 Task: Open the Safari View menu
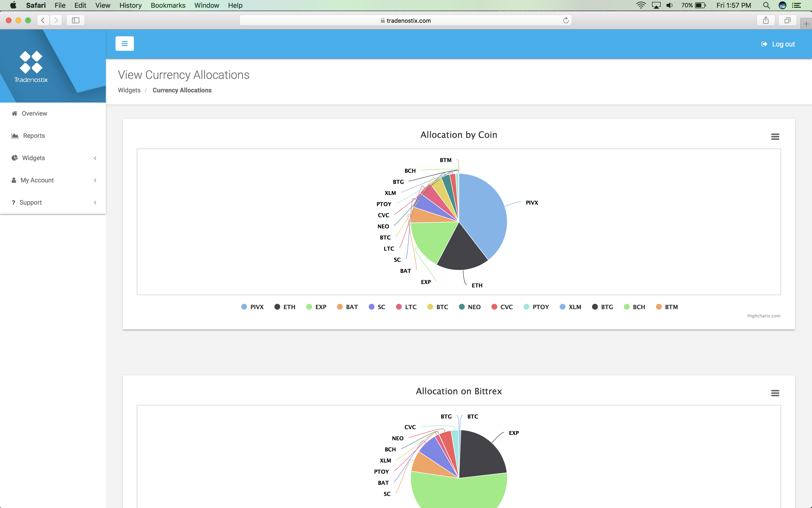103,5
